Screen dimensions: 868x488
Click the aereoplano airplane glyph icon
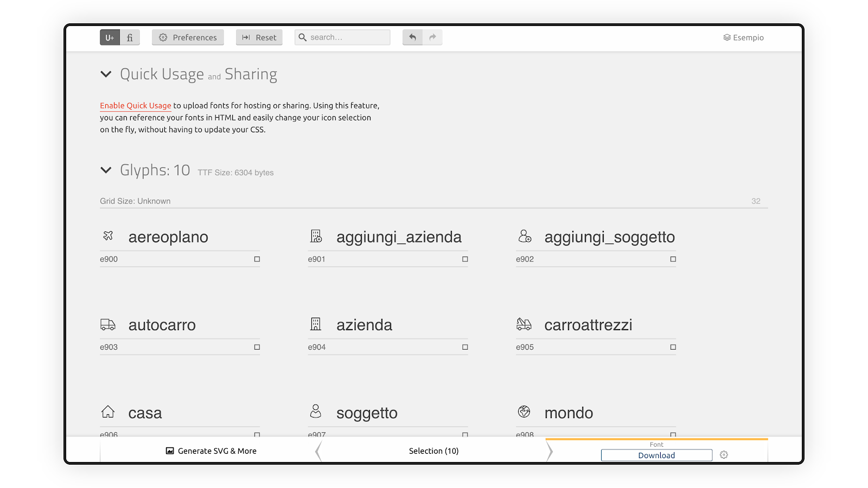click(108, 236)
